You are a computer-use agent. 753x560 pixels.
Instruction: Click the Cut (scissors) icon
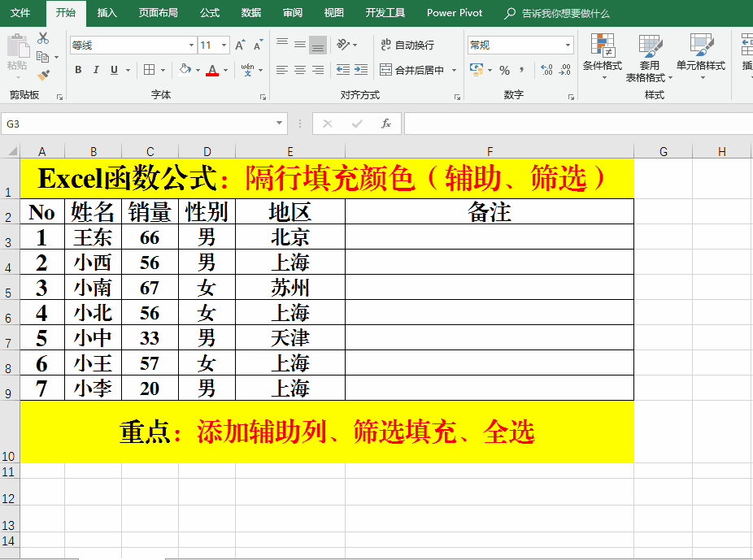click(42, 37)
